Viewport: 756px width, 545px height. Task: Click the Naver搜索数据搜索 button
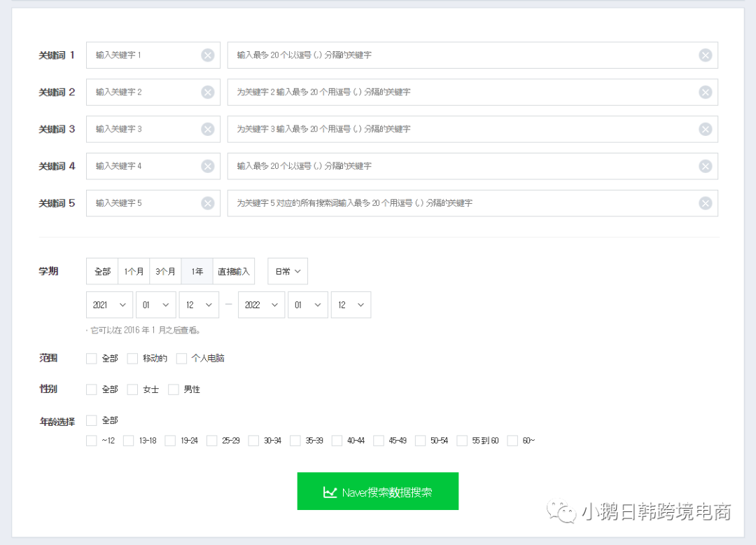[378, 491]
